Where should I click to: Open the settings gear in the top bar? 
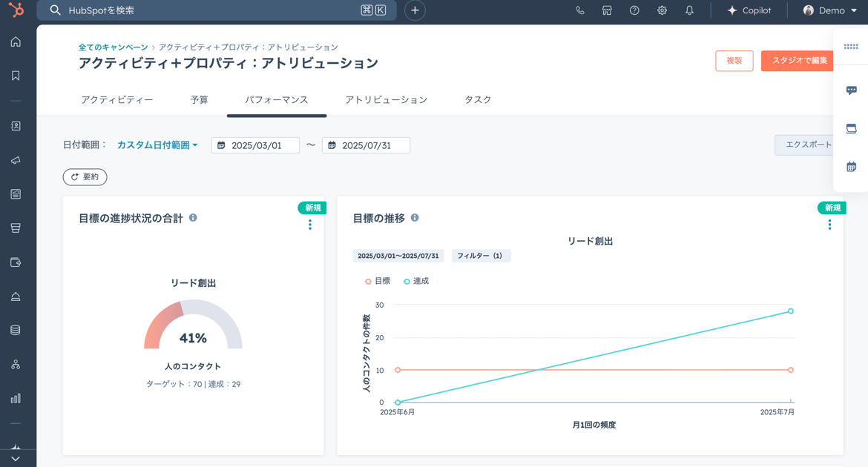coord(662,10)
